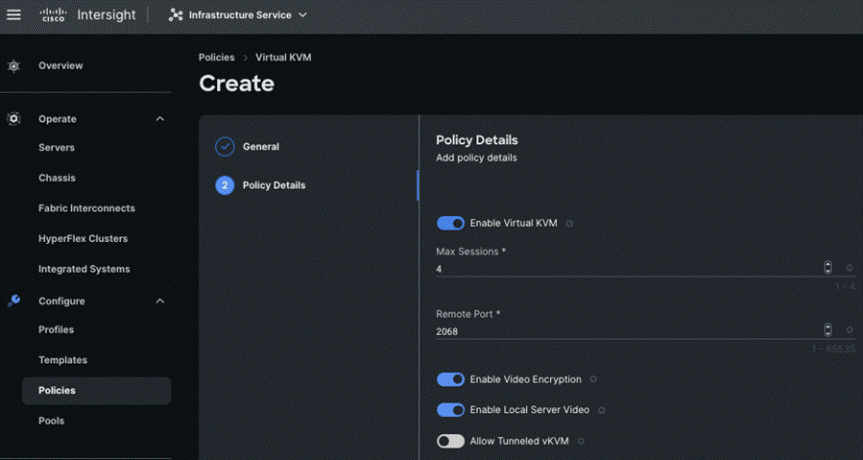Click info icon beside Remote Port field
Screen dimensions: 863x460
click(849, 330)
